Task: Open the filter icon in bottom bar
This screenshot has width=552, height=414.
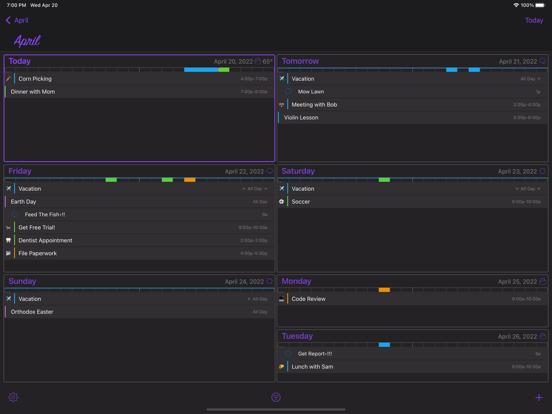Action: [x=276, y=397]
